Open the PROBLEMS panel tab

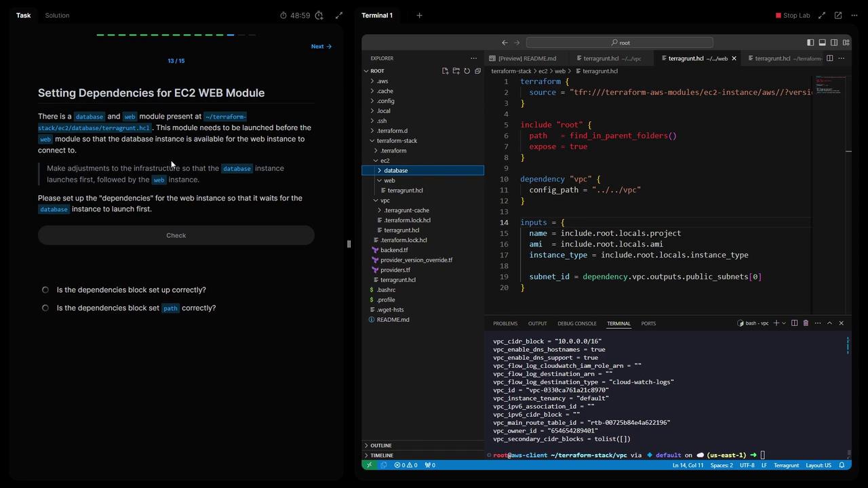coord(505,323)
